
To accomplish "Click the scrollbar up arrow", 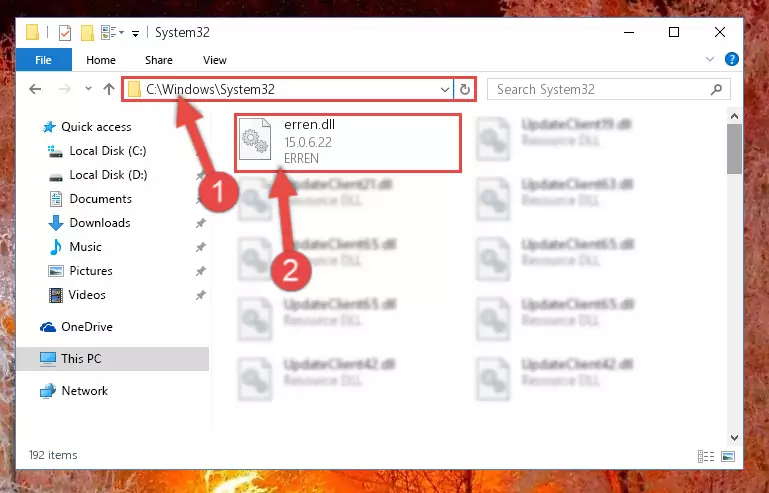I will point(734,116).
